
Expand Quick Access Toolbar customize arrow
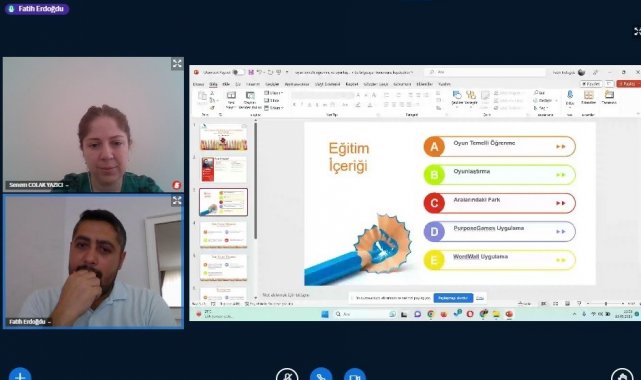(287, 72)
